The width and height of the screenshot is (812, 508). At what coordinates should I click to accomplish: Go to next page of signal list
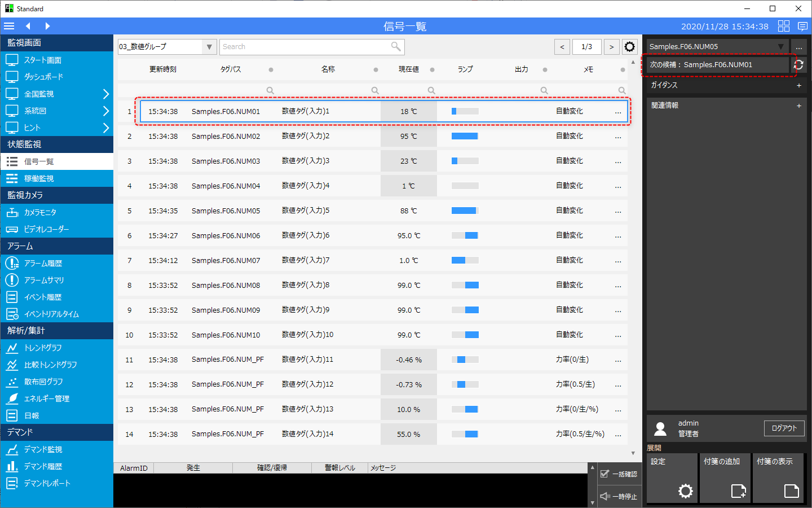tap(611, 47)
